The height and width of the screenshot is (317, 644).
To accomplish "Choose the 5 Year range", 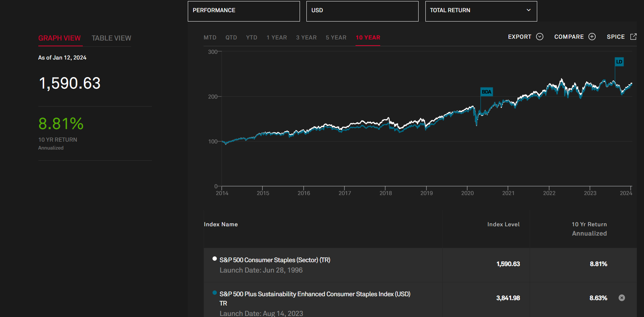I will tap(336, 37).
